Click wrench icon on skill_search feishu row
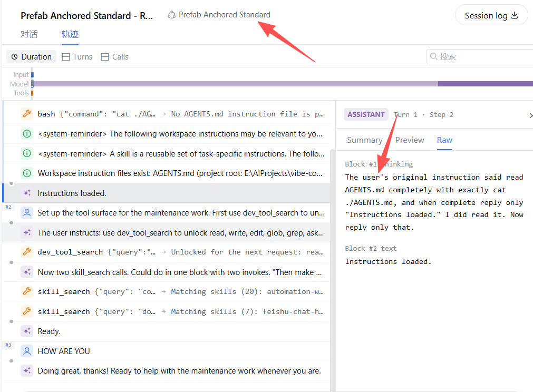 coord(27,311)
